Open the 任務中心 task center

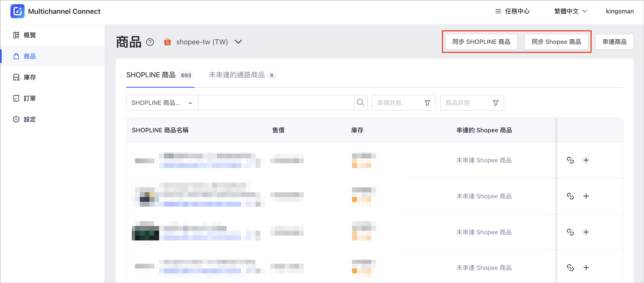[x=512, y=11]
